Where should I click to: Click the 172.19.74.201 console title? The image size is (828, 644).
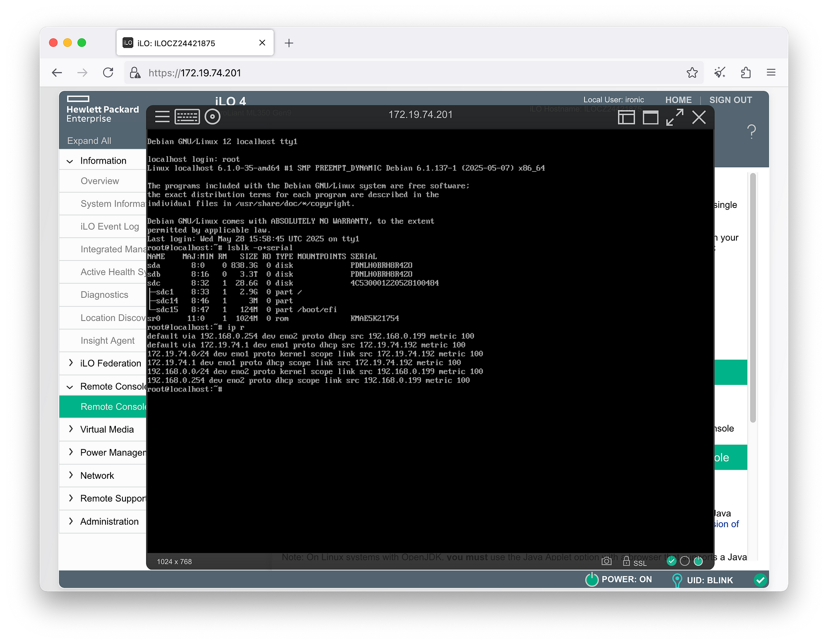421,115
